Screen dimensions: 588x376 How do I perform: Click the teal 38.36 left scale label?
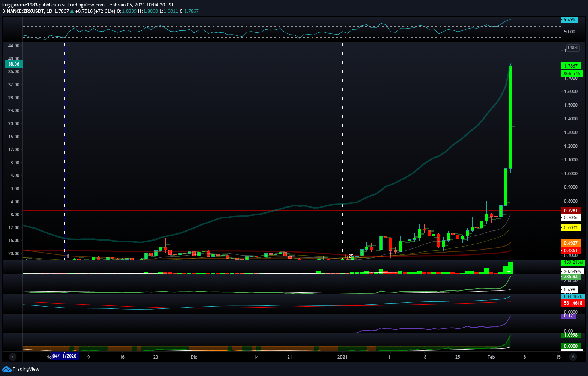coord(14,64)
